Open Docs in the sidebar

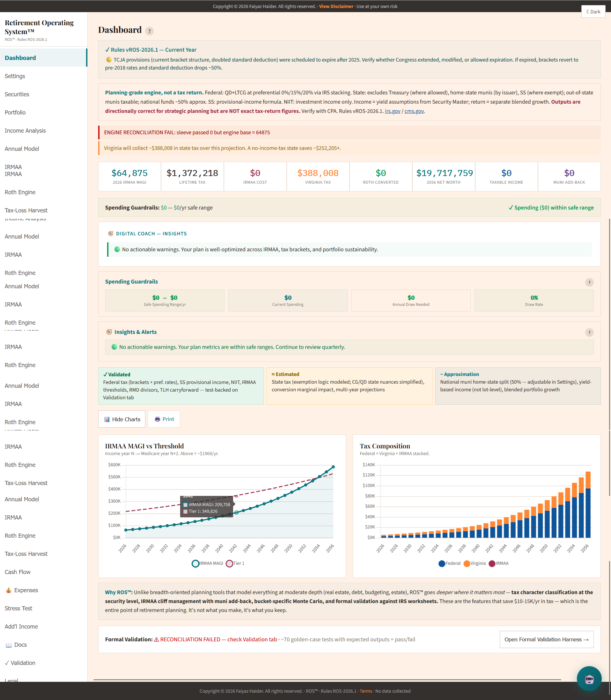[x=20, y=645]
